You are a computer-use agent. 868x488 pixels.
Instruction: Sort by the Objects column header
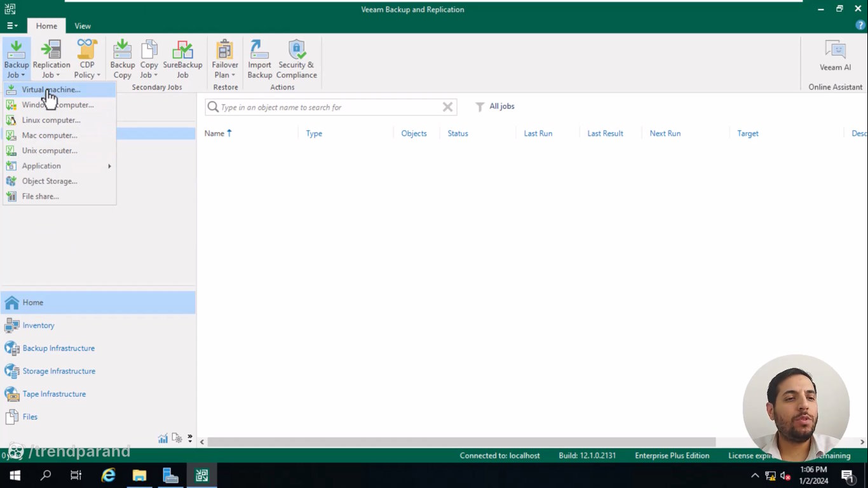[414, 133]
